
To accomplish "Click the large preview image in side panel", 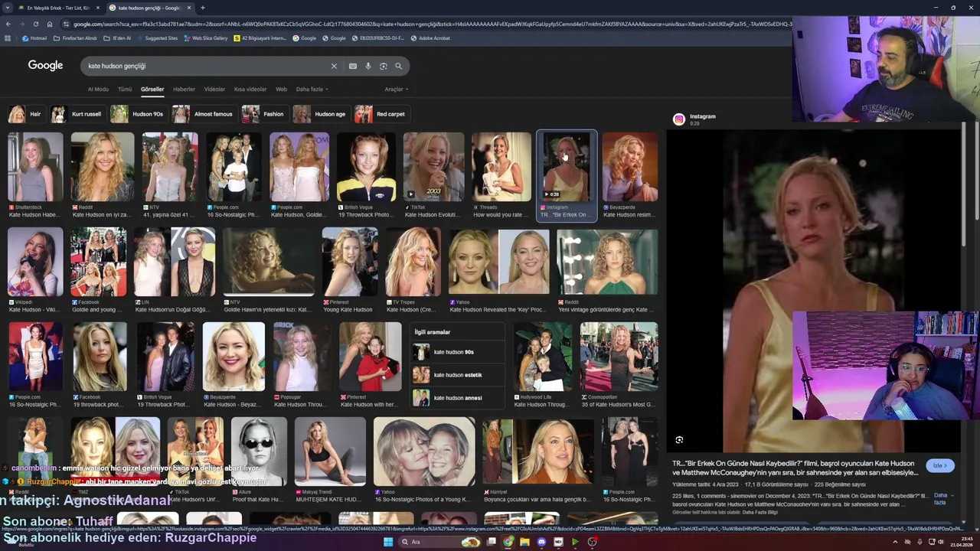I will (x=813, y=291).
